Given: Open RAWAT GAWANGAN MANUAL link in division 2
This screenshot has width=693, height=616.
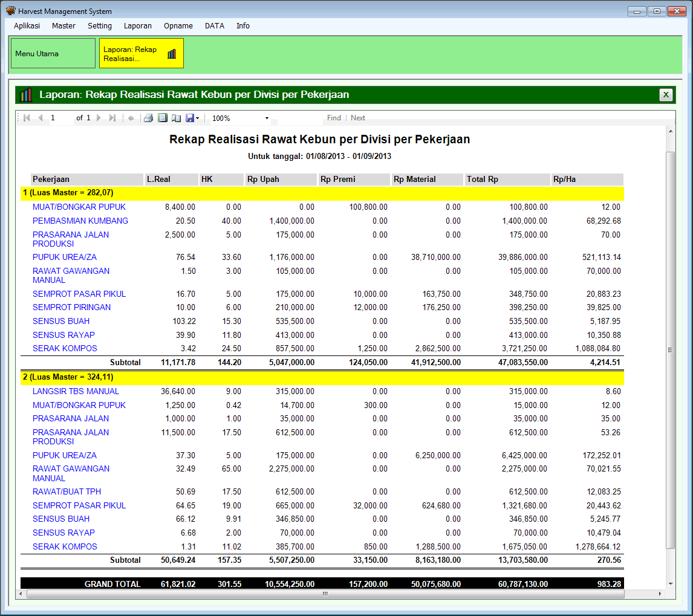Looking at the screenshot, I should coord(71,473).
